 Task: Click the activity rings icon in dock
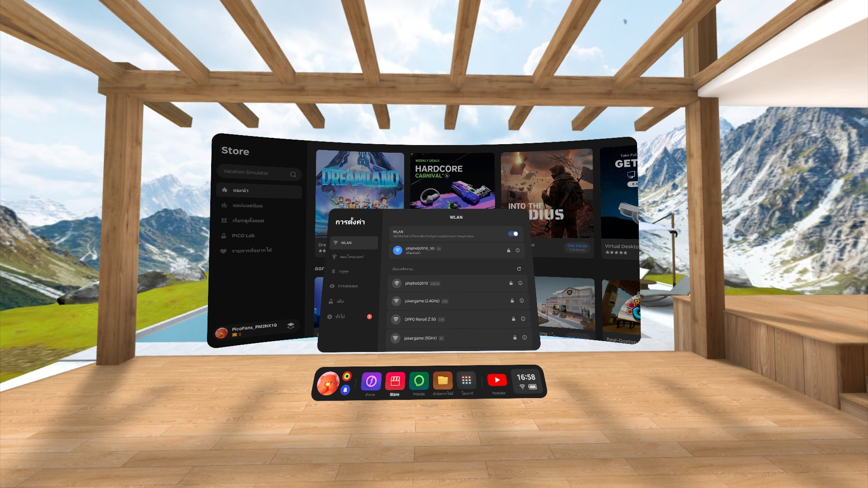click(x=347, y=376)
